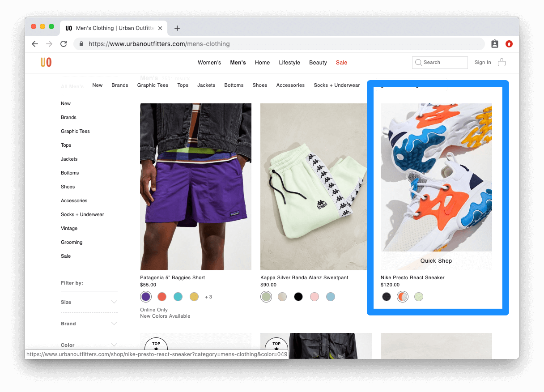Open the Men's menu

(238, 63)
